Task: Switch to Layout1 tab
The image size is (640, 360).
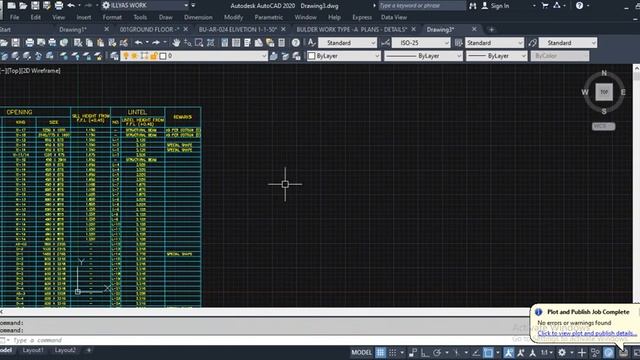Action: click(33, 350)
